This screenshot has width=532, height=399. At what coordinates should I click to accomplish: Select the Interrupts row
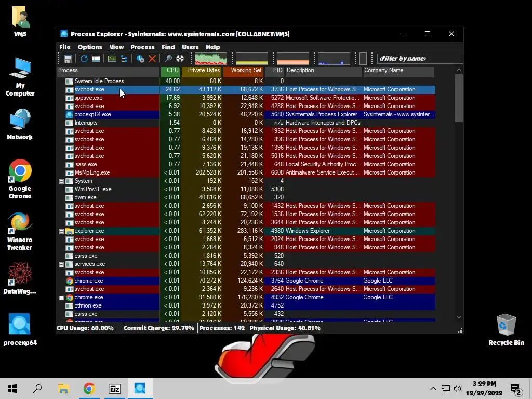[246, 123]
